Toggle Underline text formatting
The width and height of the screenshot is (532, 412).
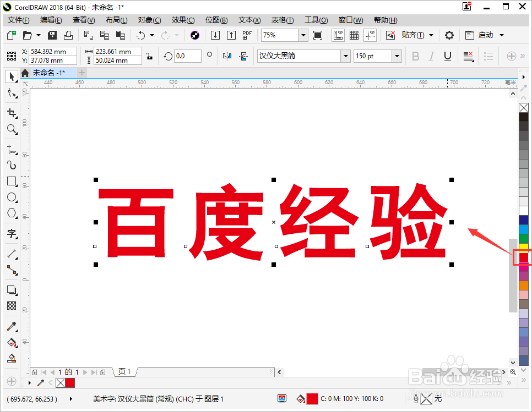tap(448, 56)
